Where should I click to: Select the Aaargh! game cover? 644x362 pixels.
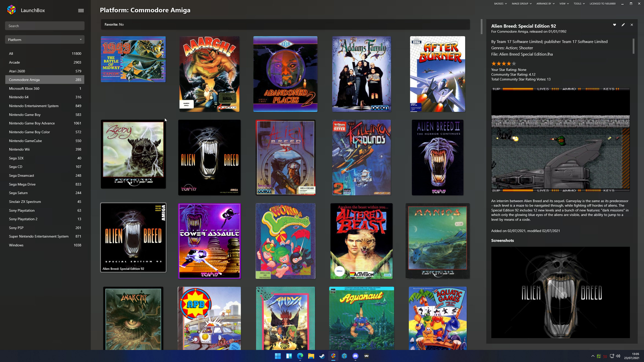pyautogui.click(x=209, y=74)
